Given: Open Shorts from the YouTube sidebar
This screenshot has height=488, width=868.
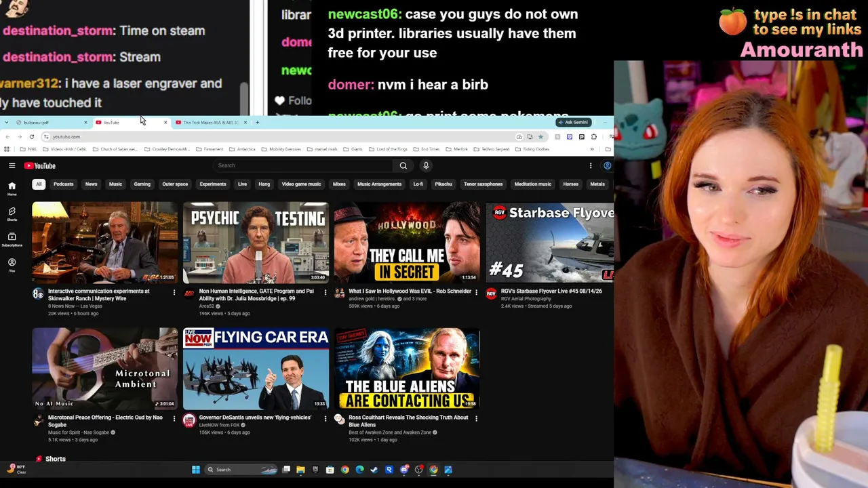Looking at the screenshot, I should 12,214.
